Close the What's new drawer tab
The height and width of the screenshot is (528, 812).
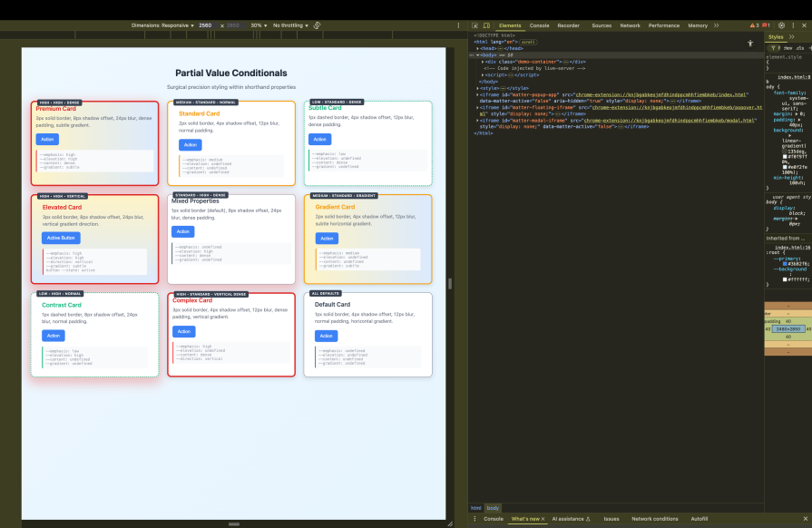click(543, 518)
